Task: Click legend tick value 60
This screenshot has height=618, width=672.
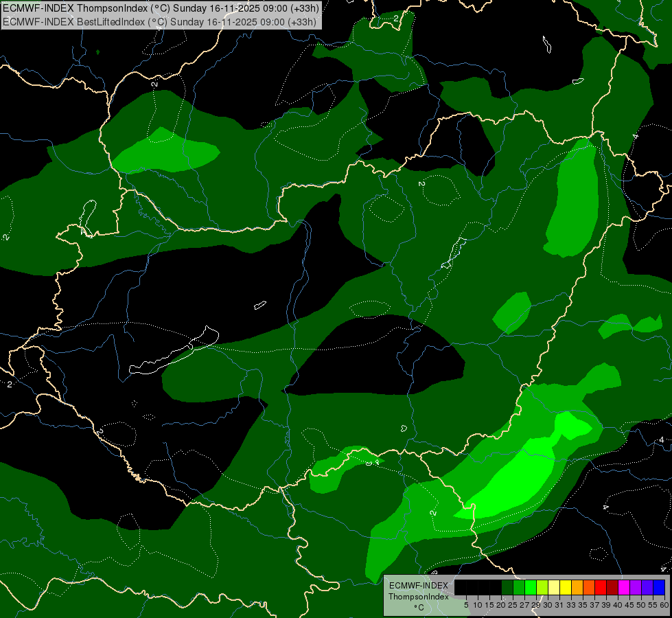Action: tap(664, 605)
